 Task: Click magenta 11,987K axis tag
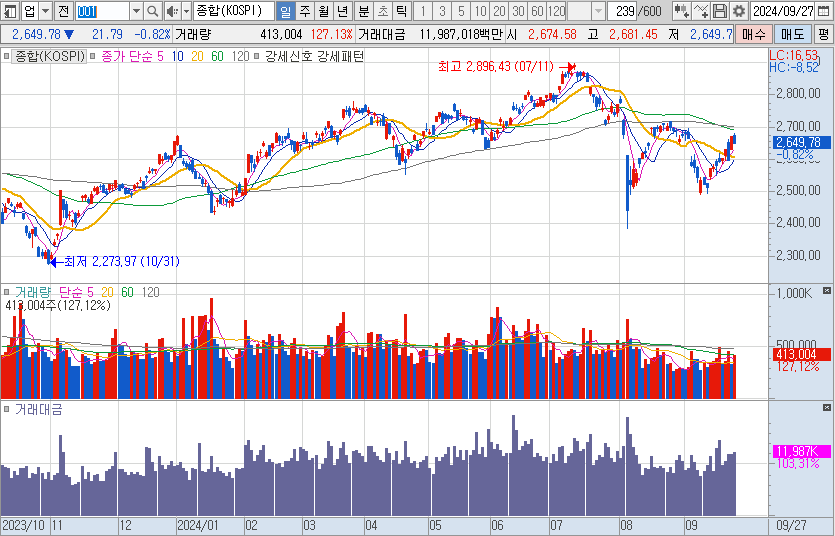801,451
